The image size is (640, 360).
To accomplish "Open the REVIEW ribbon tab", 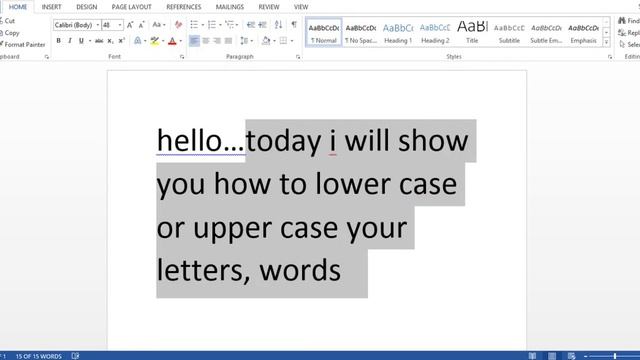I will tap(269, 7).
